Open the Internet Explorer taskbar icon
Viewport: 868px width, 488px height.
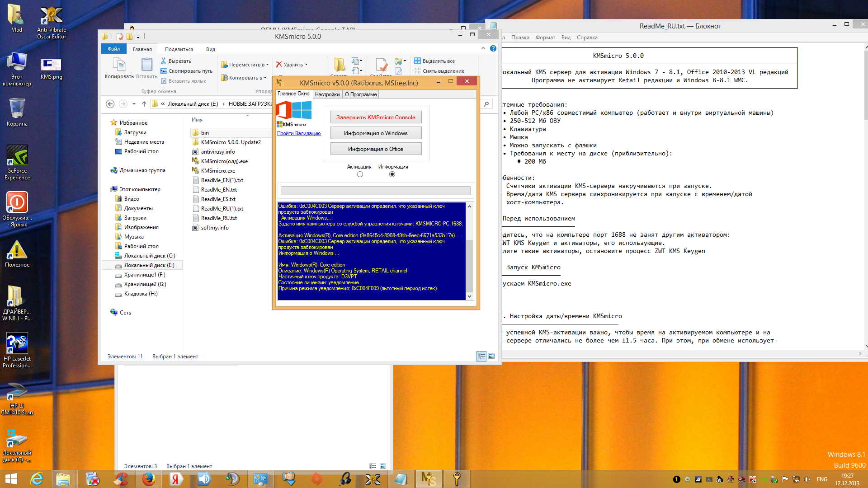click(37, 479)
